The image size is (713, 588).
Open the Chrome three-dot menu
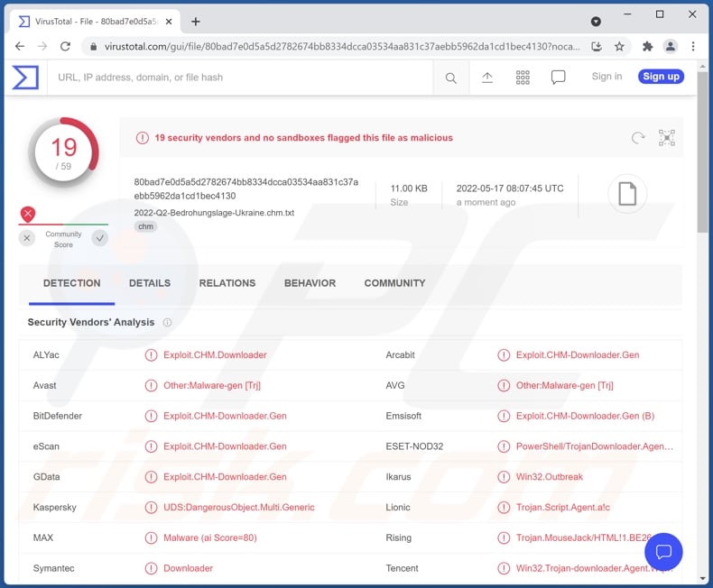pos(693,46)
